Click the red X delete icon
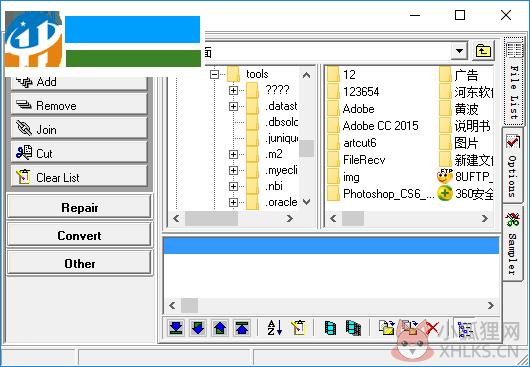Viewport: 530px width, 367px height. click(x=432, y=328)
